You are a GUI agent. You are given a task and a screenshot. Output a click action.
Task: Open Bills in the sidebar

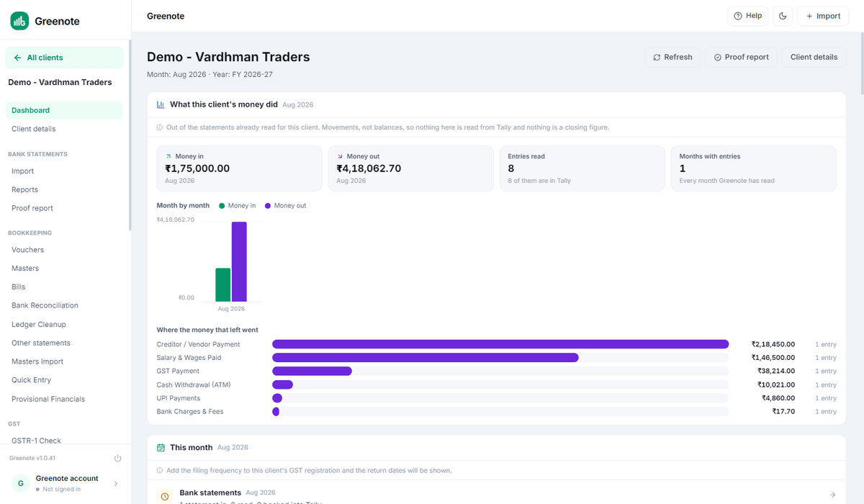(65, 287)
